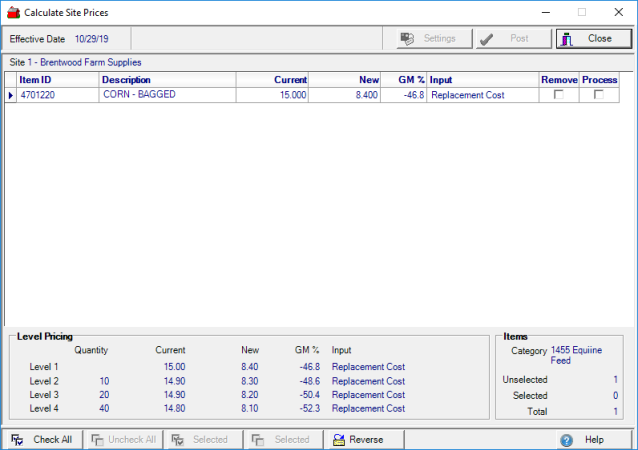Maximize the Calculate Site Prices window

click(582, 12)
